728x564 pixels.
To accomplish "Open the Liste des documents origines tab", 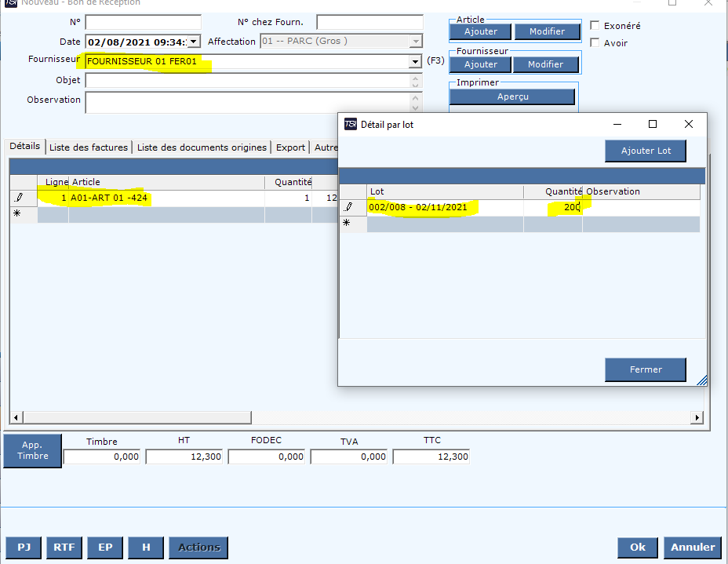I will (202, 147).
